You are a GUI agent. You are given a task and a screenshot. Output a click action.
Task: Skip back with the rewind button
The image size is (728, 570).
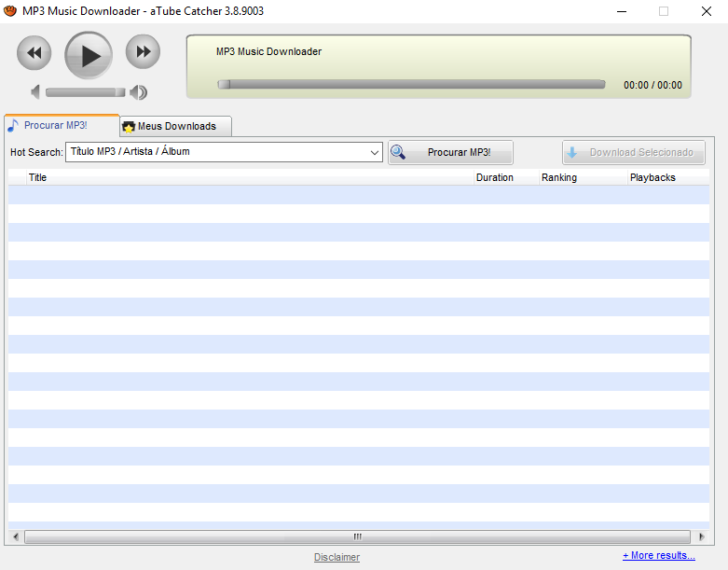[34, 52]
